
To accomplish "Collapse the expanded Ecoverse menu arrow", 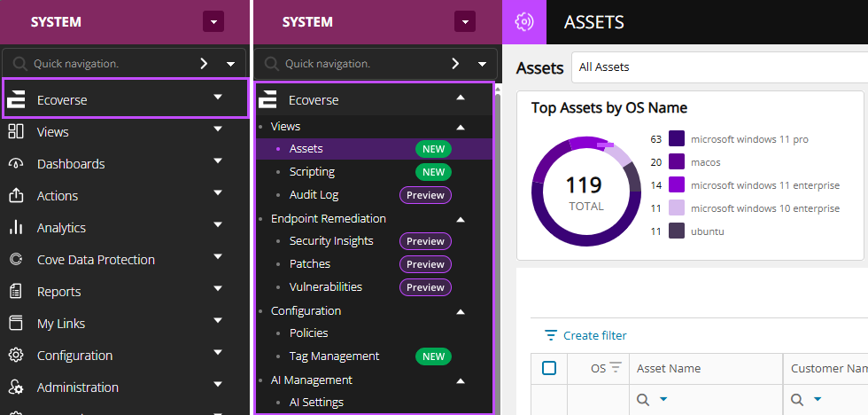I will pos(461,97).
